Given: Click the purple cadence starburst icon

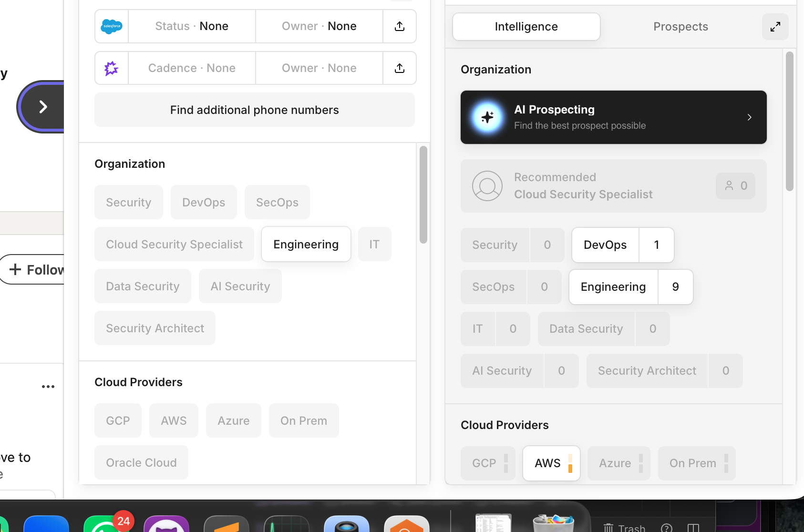Looking at the screenshot, I should point(112,68).
